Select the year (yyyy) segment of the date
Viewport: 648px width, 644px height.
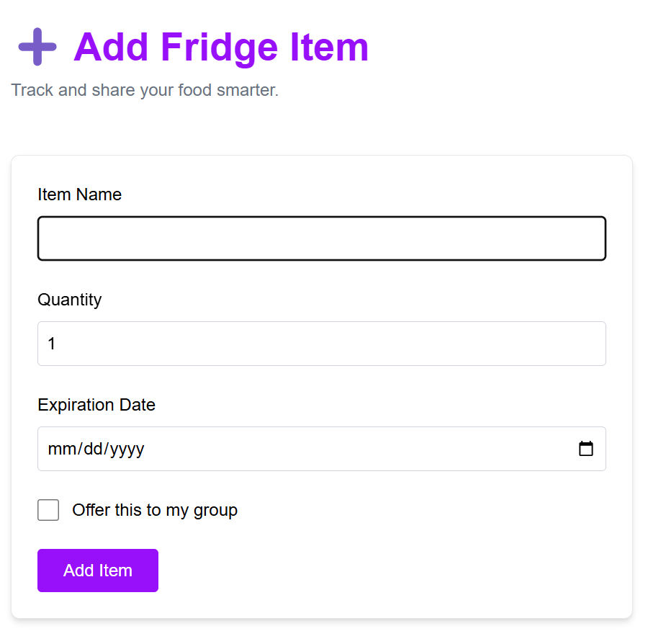(127, 449)
